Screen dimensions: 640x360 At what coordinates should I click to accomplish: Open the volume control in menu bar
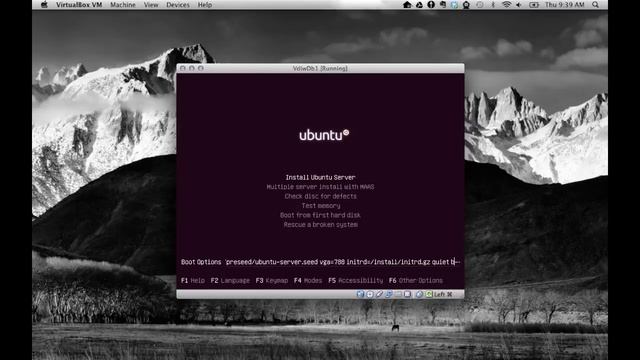tap(519, 5)
